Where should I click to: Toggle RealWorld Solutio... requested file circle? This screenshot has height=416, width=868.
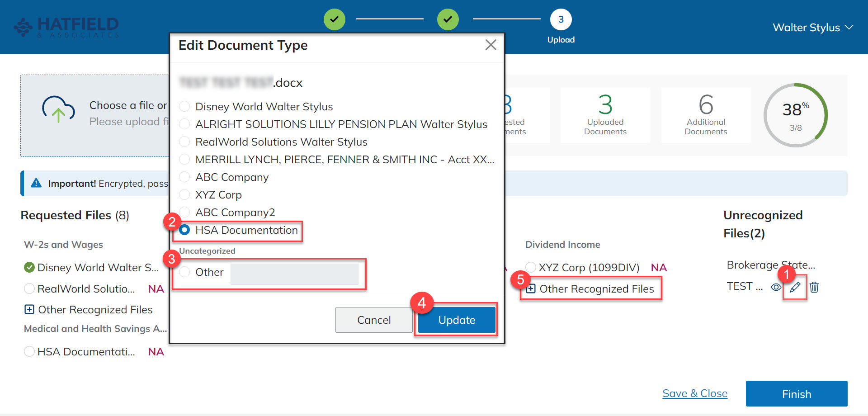coord(29,288)
